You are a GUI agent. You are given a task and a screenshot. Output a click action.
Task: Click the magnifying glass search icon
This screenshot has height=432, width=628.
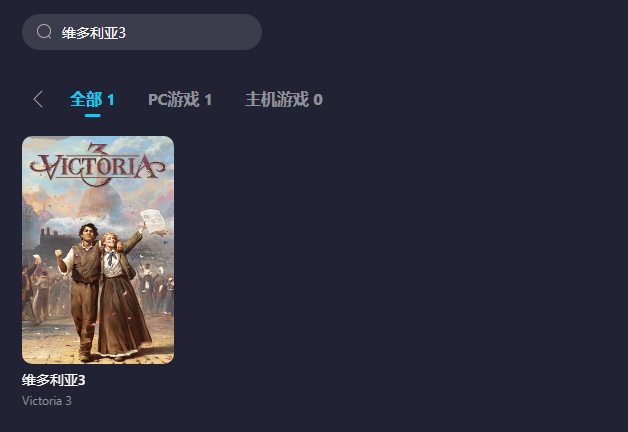[x=44, y=32]
